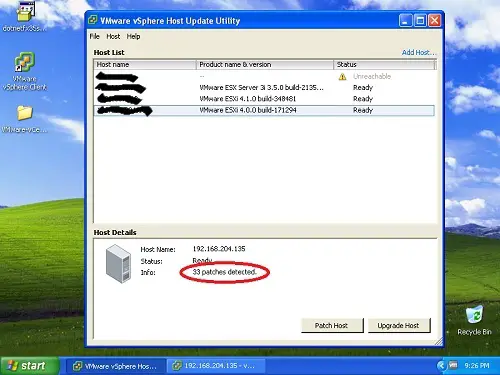
Task: Click the yellow warning icon beside Unreachable
Action: point(342,77)
